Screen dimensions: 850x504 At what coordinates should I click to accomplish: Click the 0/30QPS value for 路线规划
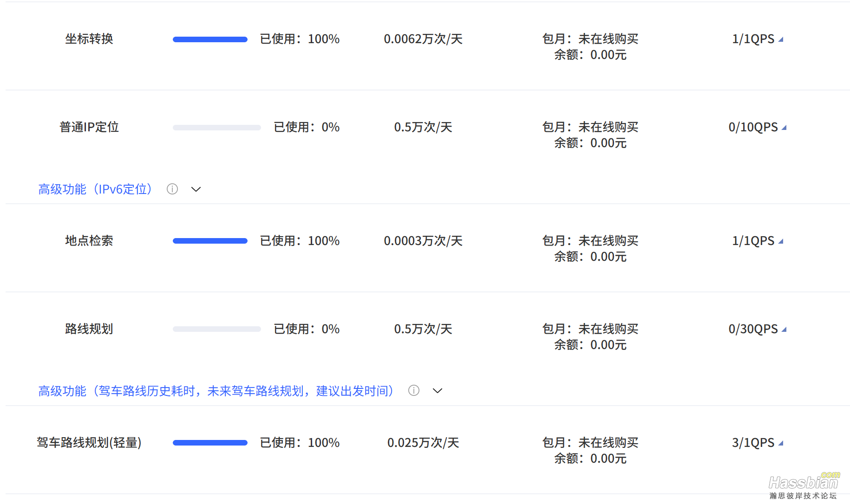pos(753,329)
